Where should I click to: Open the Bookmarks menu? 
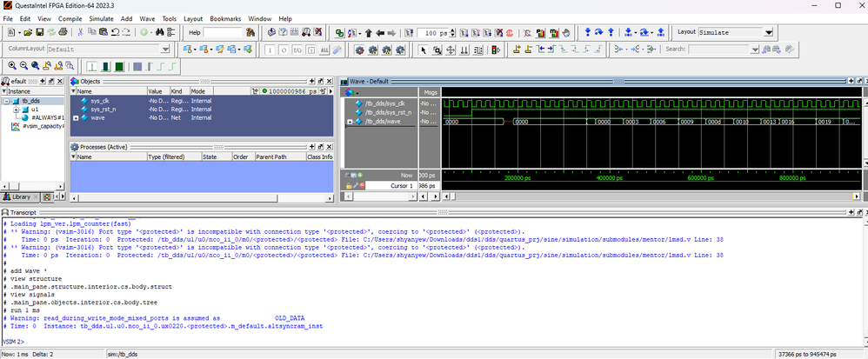click(x=225, y=17)
